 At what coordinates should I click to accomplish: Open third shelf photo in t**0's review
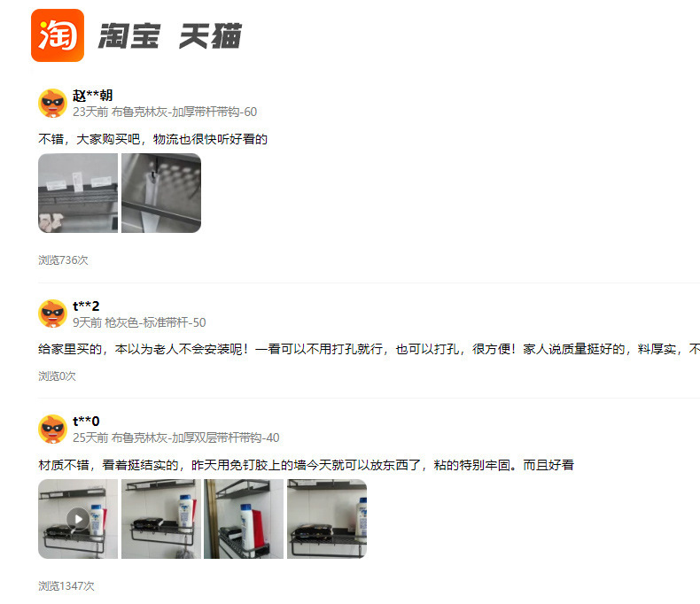coord(244,519)
